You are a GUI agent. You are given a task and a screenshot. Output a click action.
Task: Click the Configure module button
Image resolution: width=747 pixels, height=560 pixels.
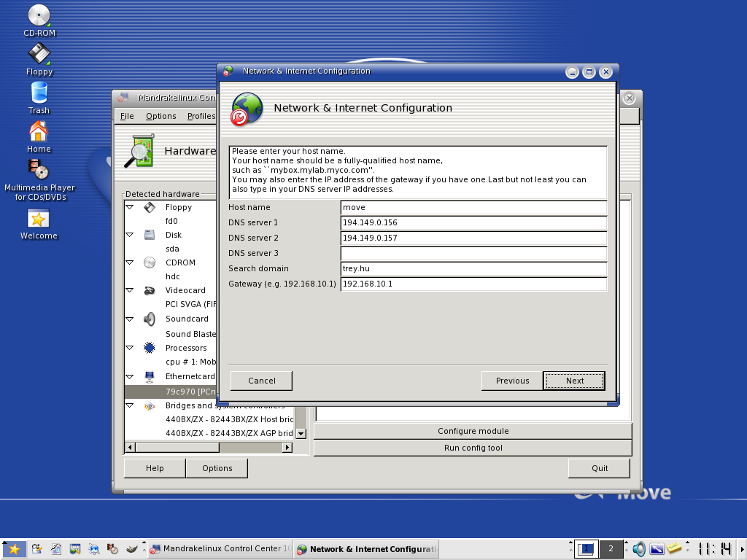point(473,431)
